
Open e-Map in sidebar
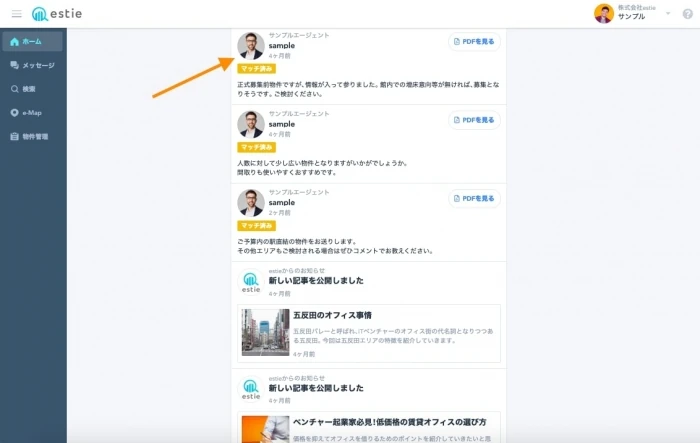click(x=32, y=112)
